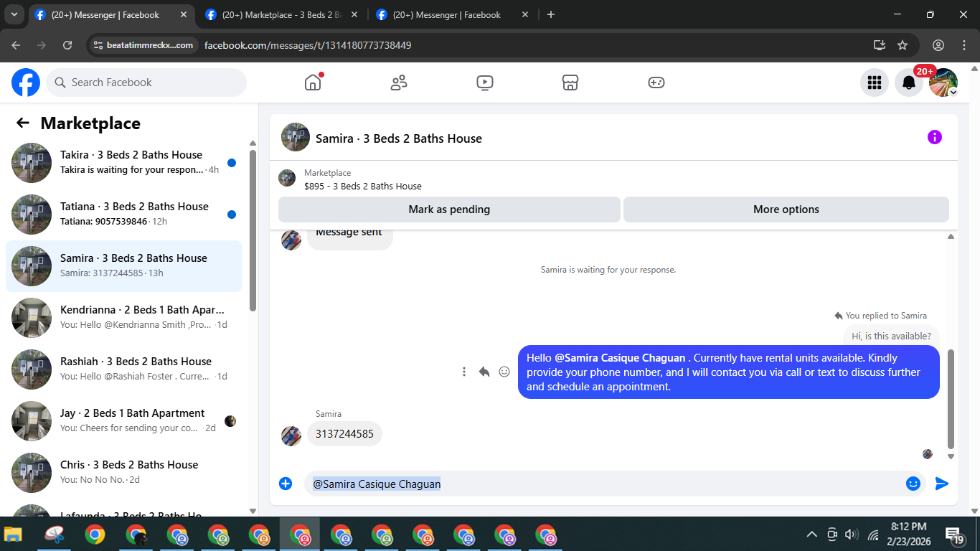Open the Facebook menu grid icon
Viewport: 980px width, 551px height.
coord(875,83)
